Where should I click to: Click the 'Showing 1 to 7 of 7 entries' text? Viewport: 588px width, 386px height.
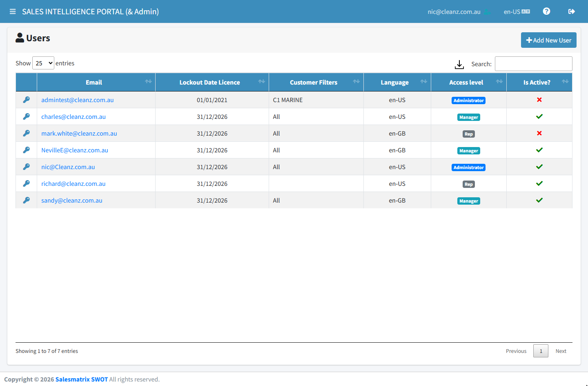[x=47, y=351]
